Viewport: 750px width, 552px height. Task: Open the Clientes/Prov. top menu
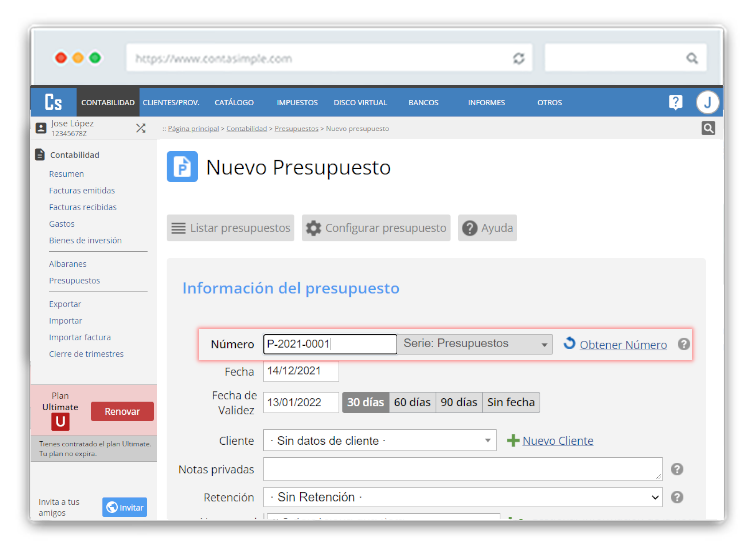[171, 102]
